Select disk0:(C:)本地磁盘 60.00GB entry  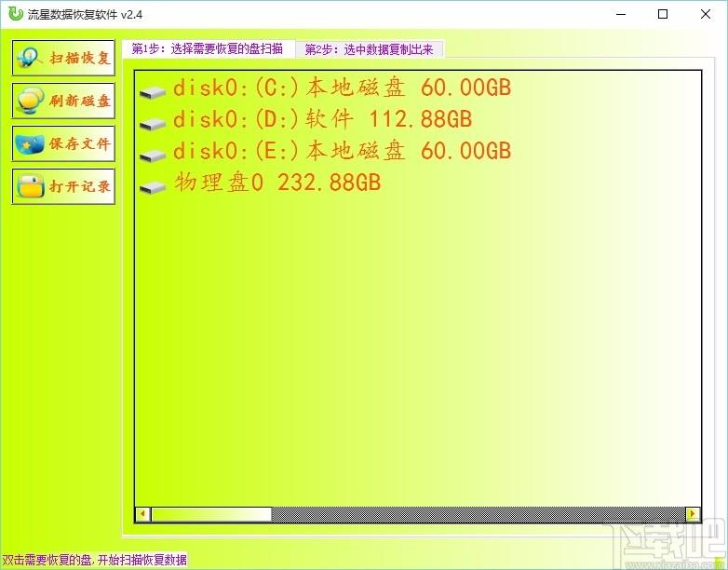click(x=326, y=88)
